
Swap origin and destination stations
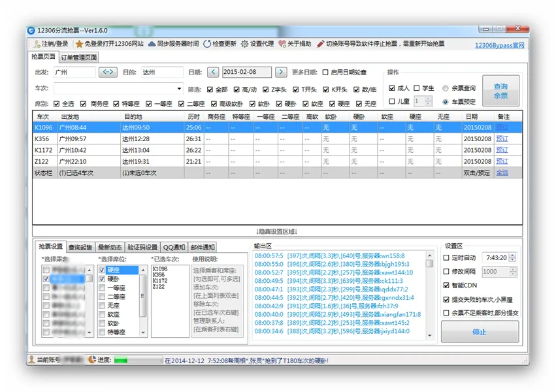coord(108,73)
